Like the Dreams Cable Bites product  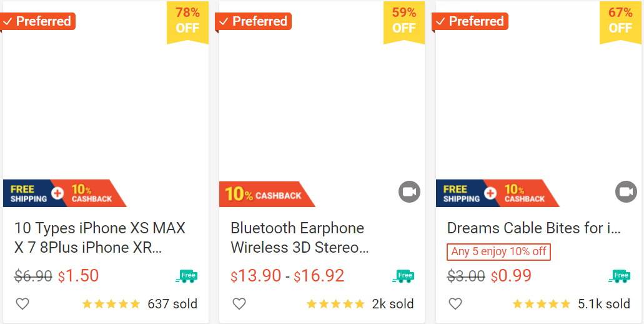click(455, 304)
